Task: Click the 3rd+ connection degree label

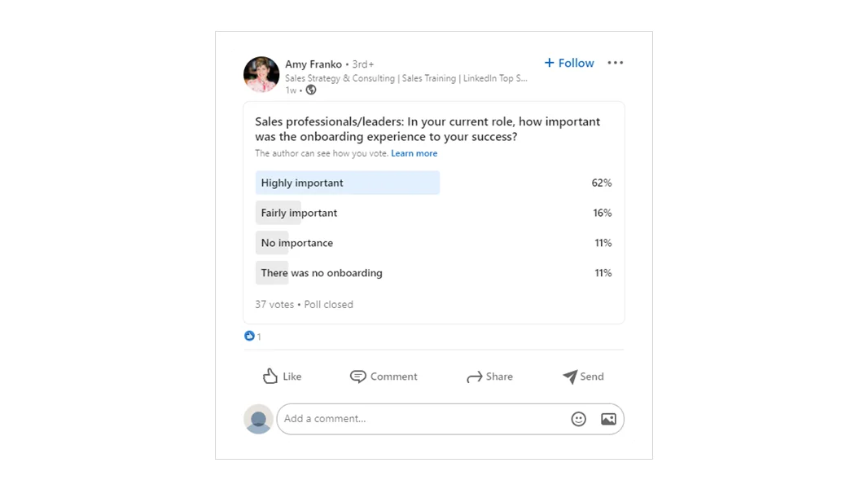Action: [363, 64]
